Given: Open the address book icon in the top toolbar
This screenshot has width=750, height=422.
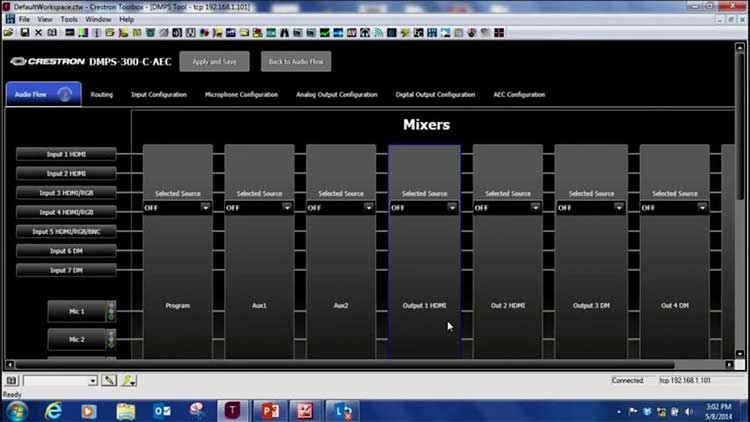Looking at the screenshot, I should click(52, 33).
